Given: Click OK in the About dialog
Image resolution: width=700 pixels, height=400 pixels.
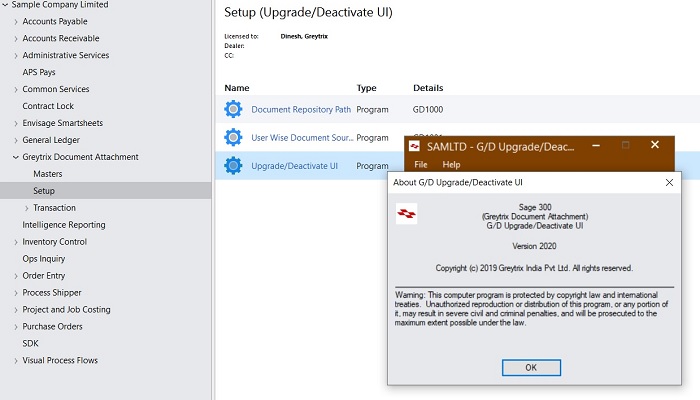Looking at the screenshot, I should (x=531, y=367).
